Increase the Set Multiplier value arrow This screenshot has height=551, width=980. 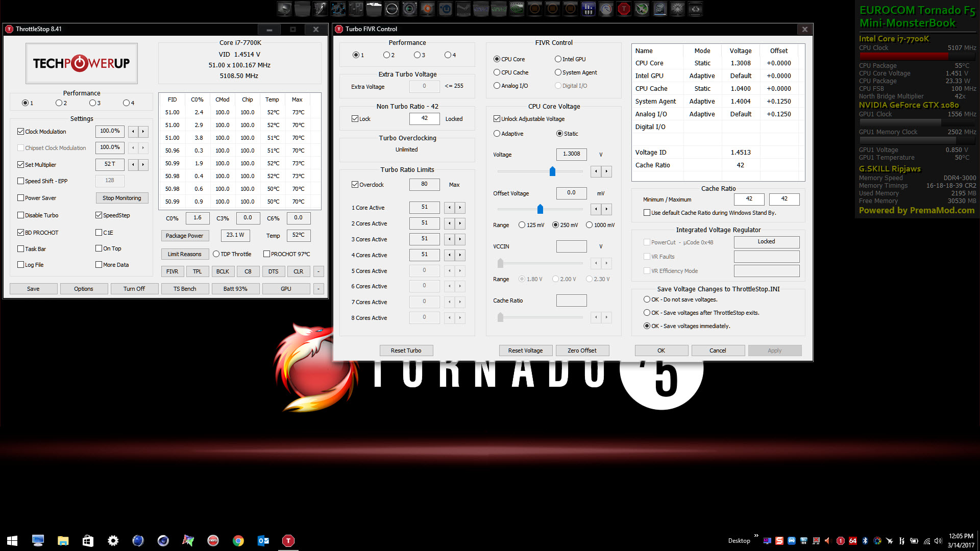point(143,165)
